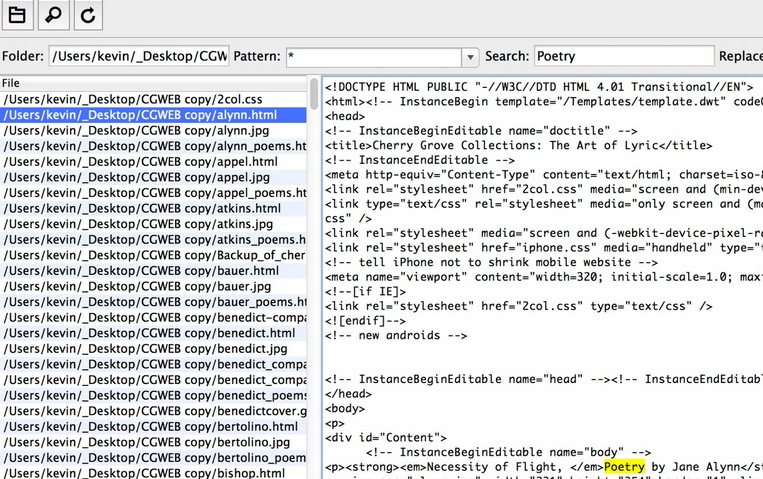Click into the Pattern input field
Image resolution: width=763 pixels, height=479 pixels.
pyautogui.click(x=374, y=57)
